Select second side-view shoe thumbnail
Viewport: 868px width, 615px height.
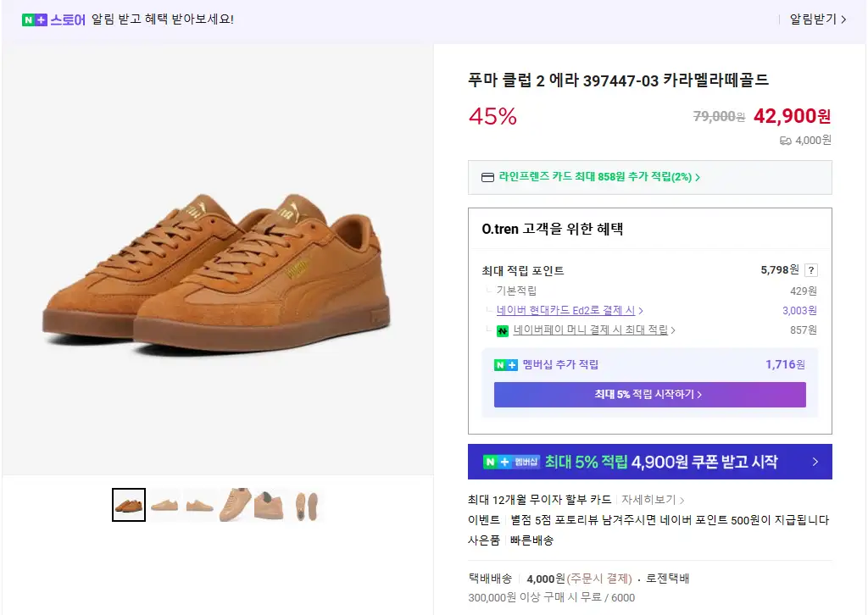coord(164,505)
